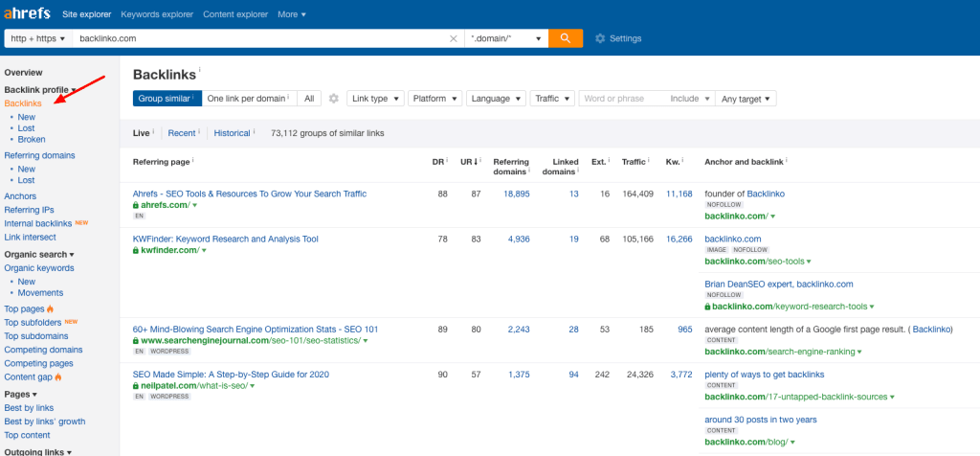The height and width of the screenshot is (456, 980).
Task: Open Keywords explorer in top navigation
Action: coord(157,14)
